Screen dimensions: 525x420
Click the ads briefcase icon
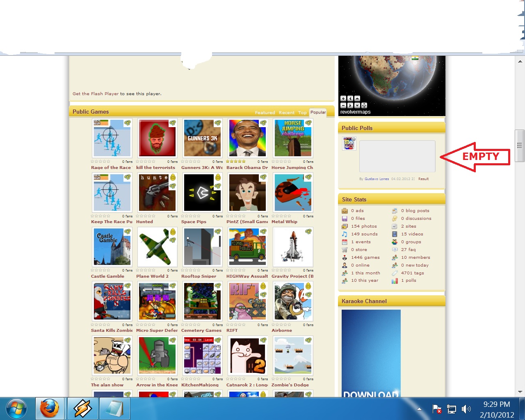pos(345,211)
